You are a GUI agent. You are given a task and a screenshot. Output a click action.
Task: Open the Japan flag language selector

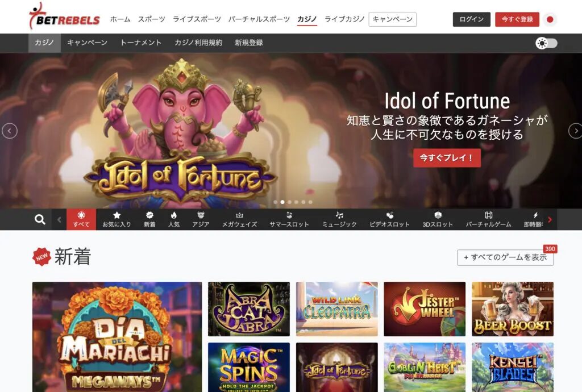[550, 19]
